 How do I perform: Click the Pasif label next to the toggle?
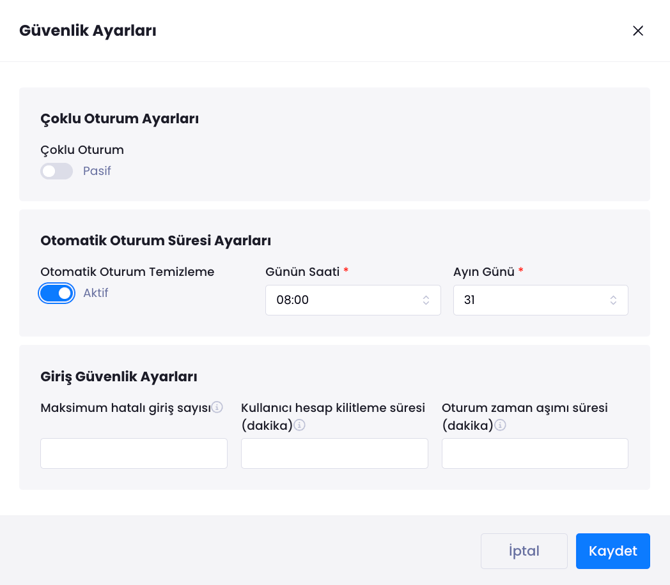[97, 171]
